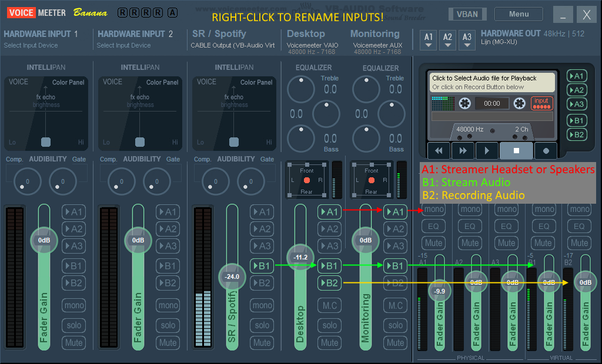Route recorder playback to A2 bus

[577, 90]
